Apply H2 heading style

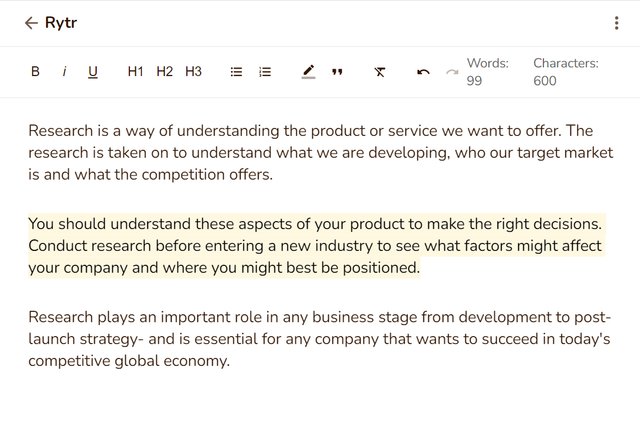tap(164, 72)
